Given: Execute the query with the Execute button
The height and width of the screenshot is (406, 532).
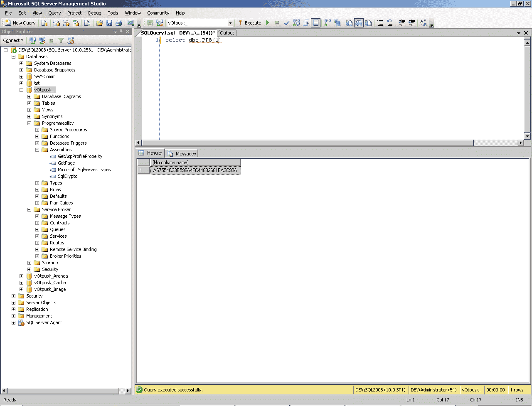Looking at the screenshot, I should (x=250, y=23).
